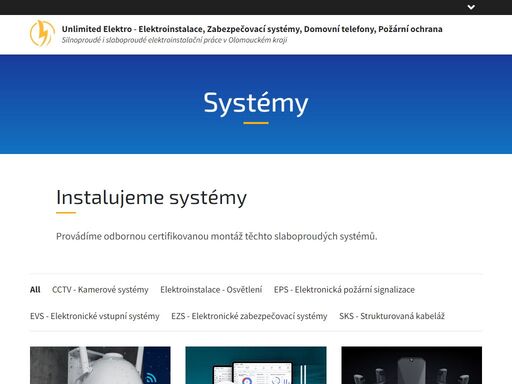The image size is (512, 384).
Task: Open the dark device thumbnail
Action: pos(412,365)
